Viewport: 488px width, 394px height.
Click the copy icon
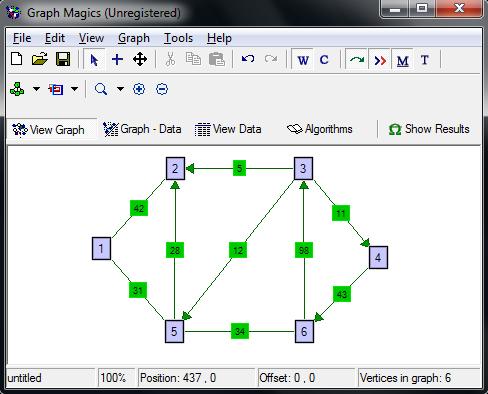[193, 59]
